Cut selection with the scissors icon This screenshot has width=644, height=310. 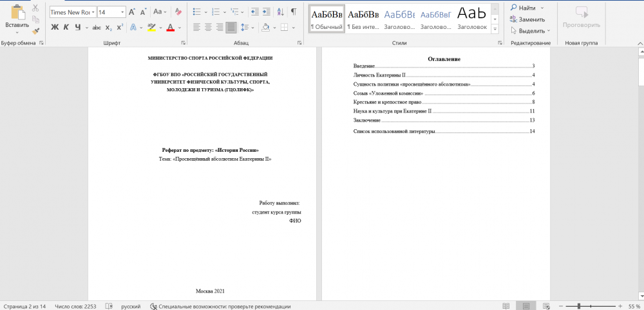(35, 8)
